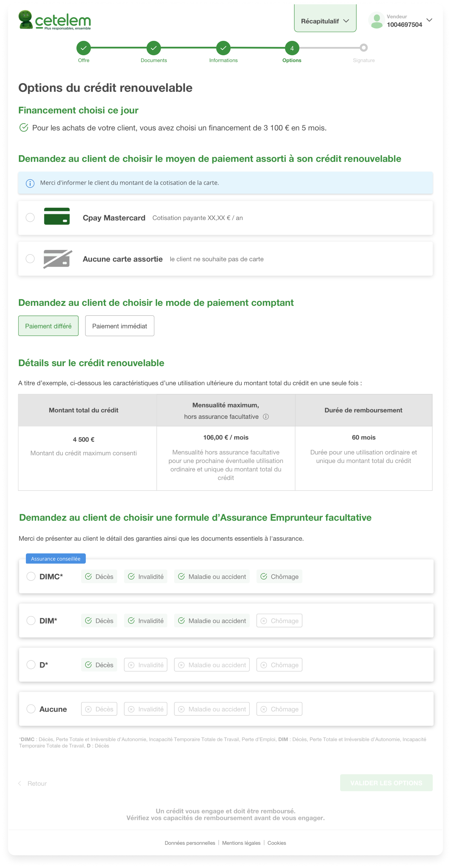
Task: Click the Vendeur avatar icon
Action: [377, 20]
